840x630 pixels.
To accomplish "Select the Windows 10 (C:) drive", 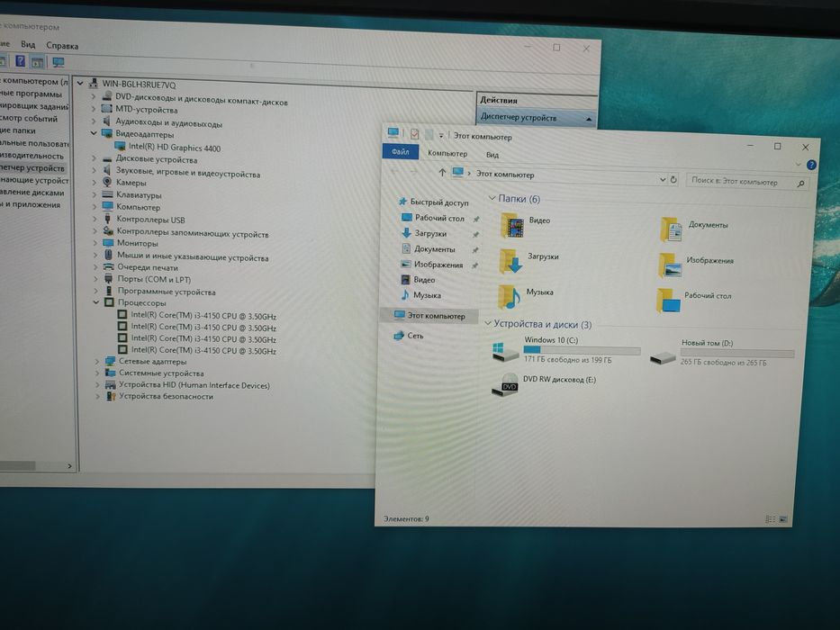I will point(565,349).
